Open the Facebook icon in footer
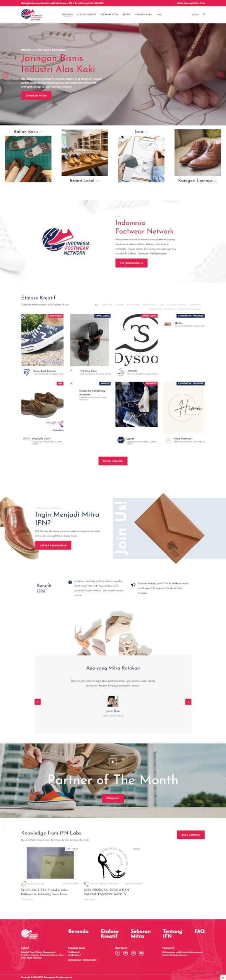The height and width of the screenshot is (980, 226). (118, 953)
